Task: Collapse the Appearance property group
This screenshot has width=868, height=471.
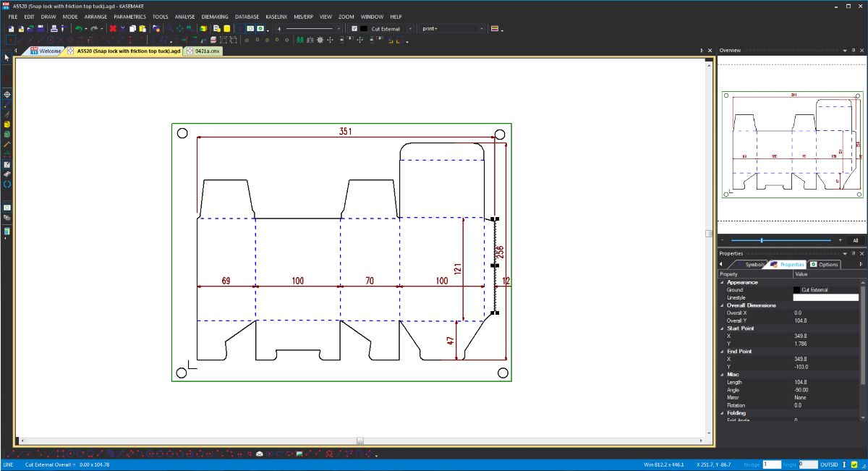Action: click(x=721, y=282)
